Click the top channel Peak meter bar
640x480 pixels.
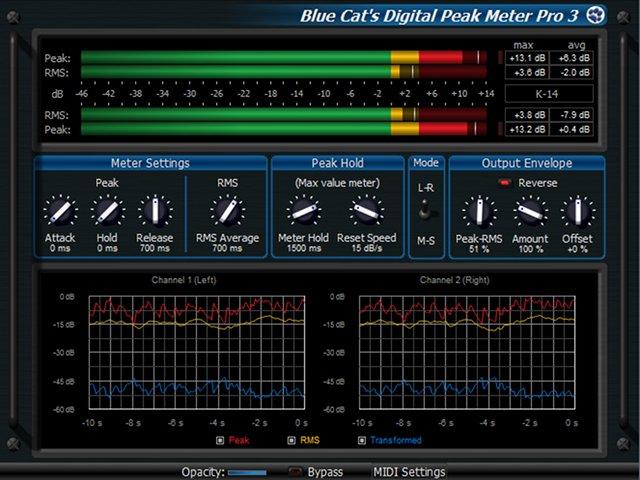pyautogui.click(x=284, y=58)
